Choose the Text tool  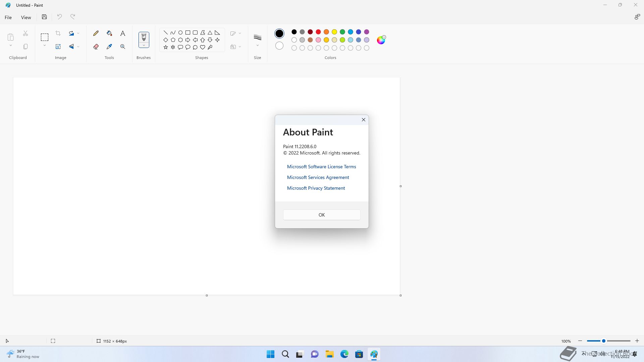[123, 33]
